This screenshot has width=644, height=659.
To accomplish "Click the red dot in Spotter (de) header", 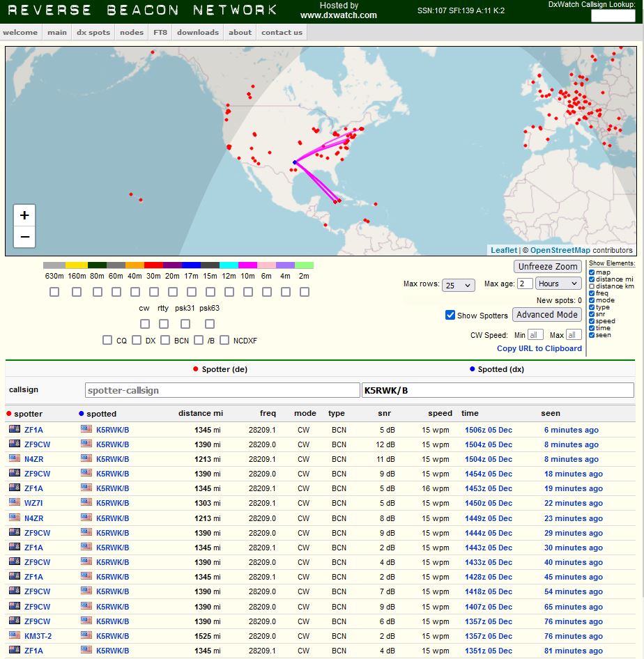I will [x=195, y=369].
